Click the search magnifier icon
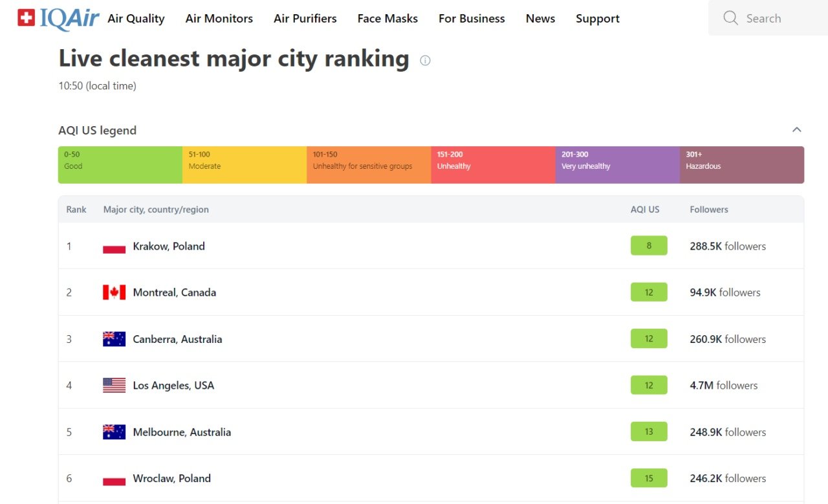Image resolution: width=828 pixels, height=504 pixels. point(730,18)
